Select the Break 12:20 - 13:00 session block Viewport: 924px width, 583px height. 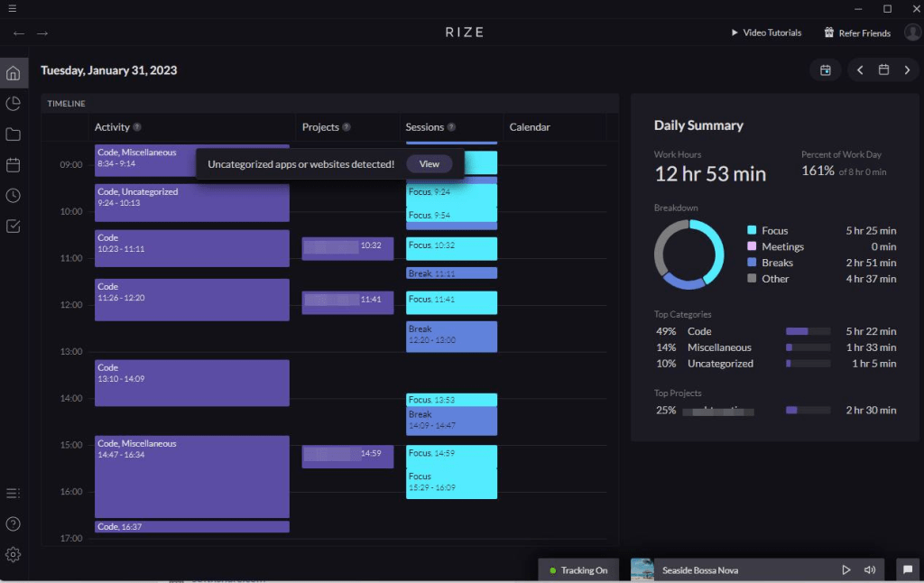tap(451, 336)
